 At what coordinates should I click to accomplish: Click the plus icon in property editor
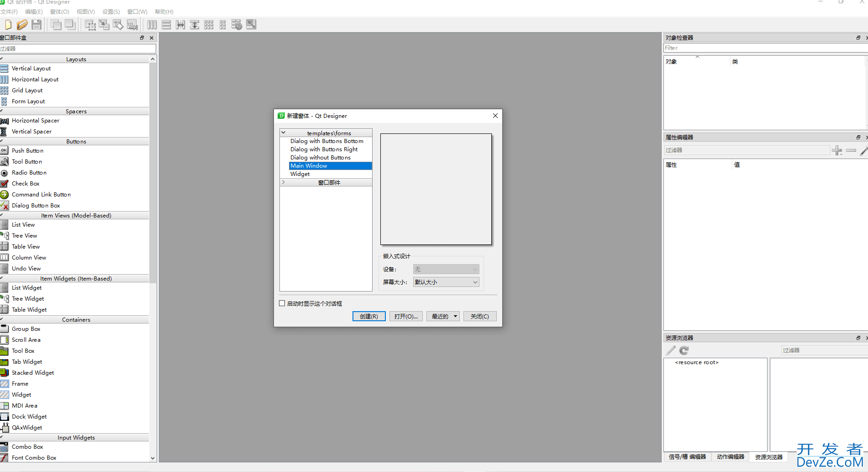837,150
